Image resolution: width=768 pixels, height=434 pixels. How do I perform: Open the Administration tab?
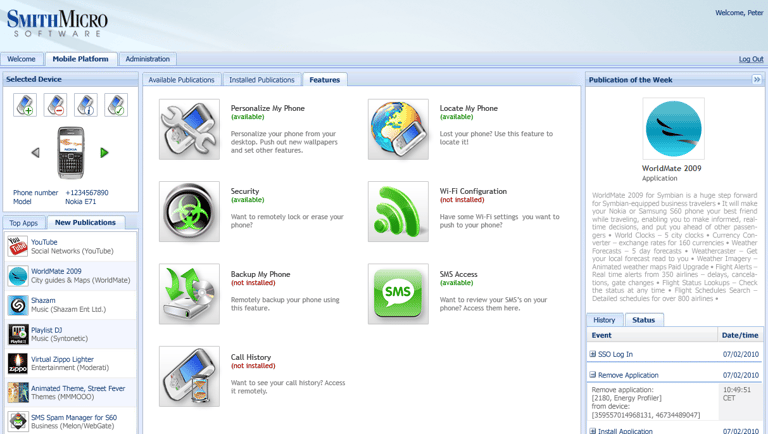(x=147, y=59)
